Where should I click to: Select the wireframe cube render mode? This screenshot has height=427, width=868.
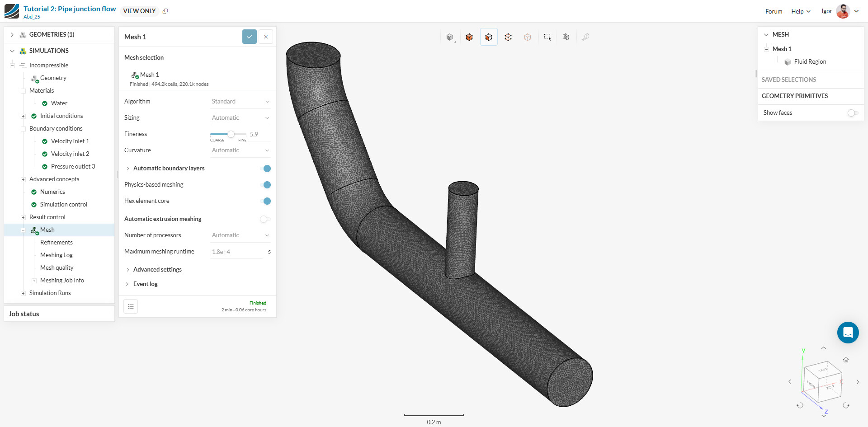coord(508,37)
